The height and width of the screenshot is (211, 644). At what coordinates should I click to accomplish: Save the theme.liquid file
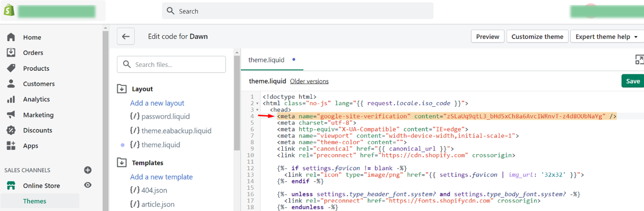coord(633,81)
